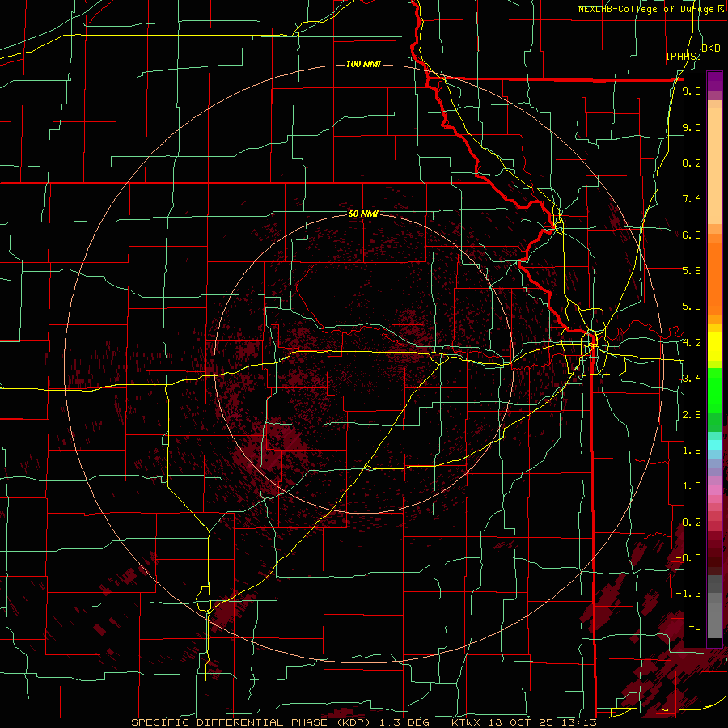Image resolution: width=728 pixels, height=728 pixels.
Task: Click the 13:13 timestamp in the caption
Action: (580, 722)
